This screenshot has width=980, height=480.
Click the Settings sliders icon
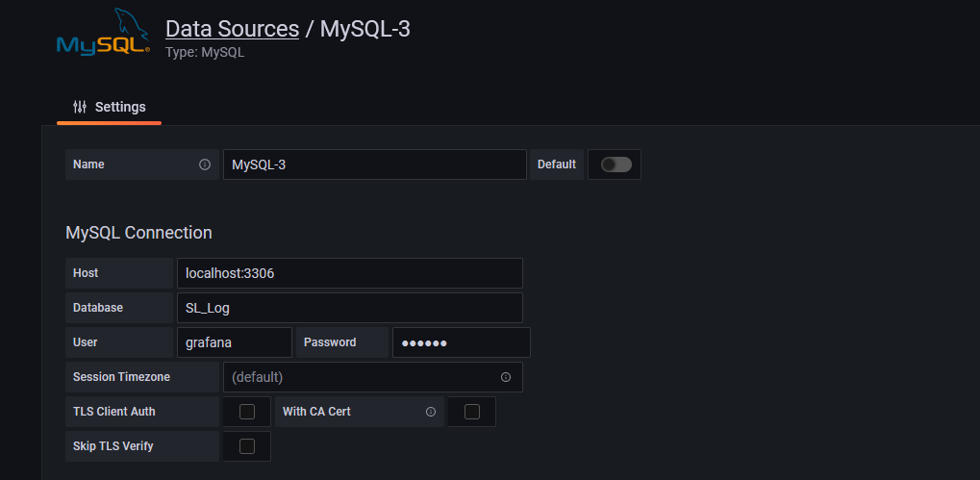click(80, 107)
